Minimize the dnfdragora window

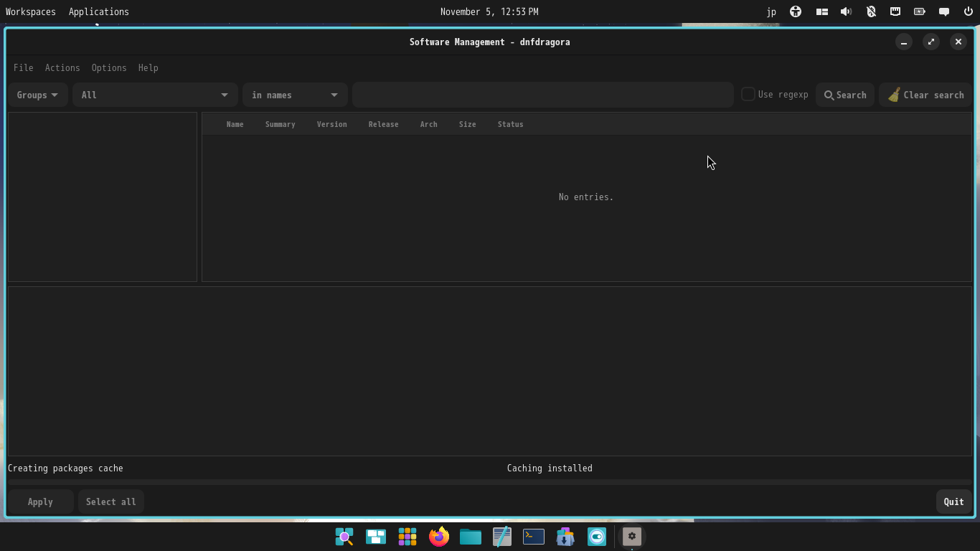pyautogui.click(x=904, y=42)
